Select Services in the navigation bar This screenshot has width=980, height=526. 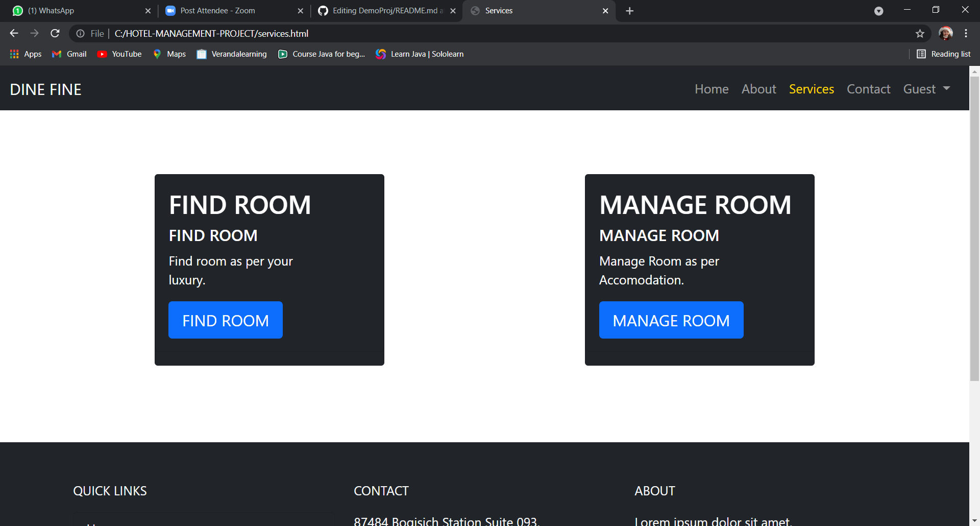(812, 89)
